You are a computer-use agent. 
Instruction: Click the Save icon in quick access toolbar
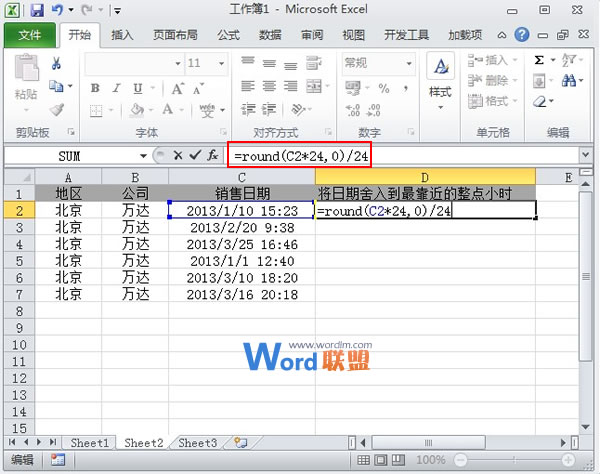(37, 11)
